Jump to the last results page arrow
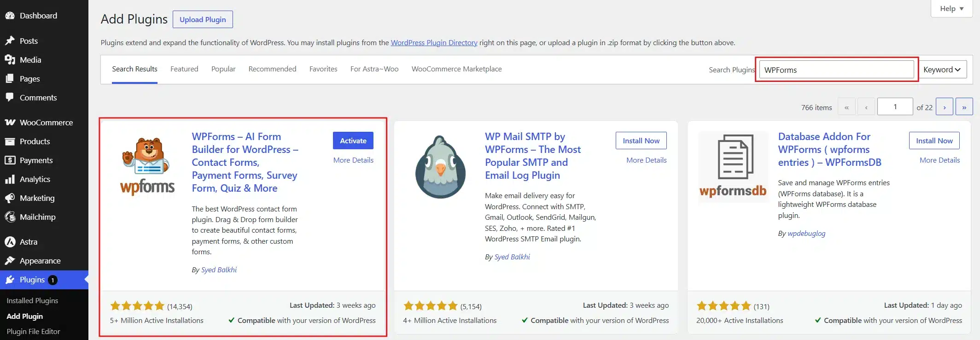Screen dimensions: 980x340 (x=964, y=107)
